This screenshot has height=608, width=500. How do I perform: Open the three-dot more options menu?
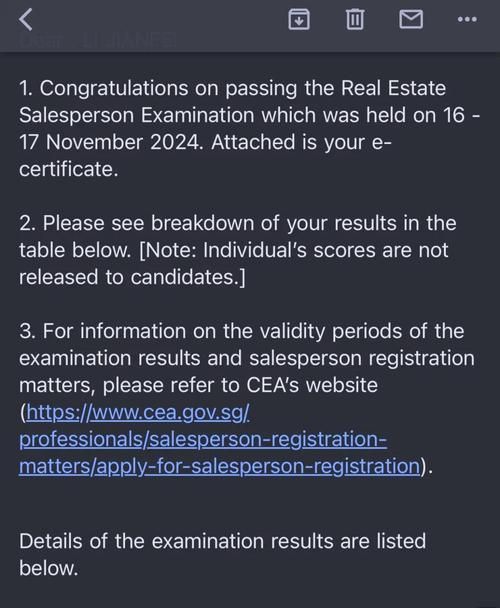click(x=467, y=19)
